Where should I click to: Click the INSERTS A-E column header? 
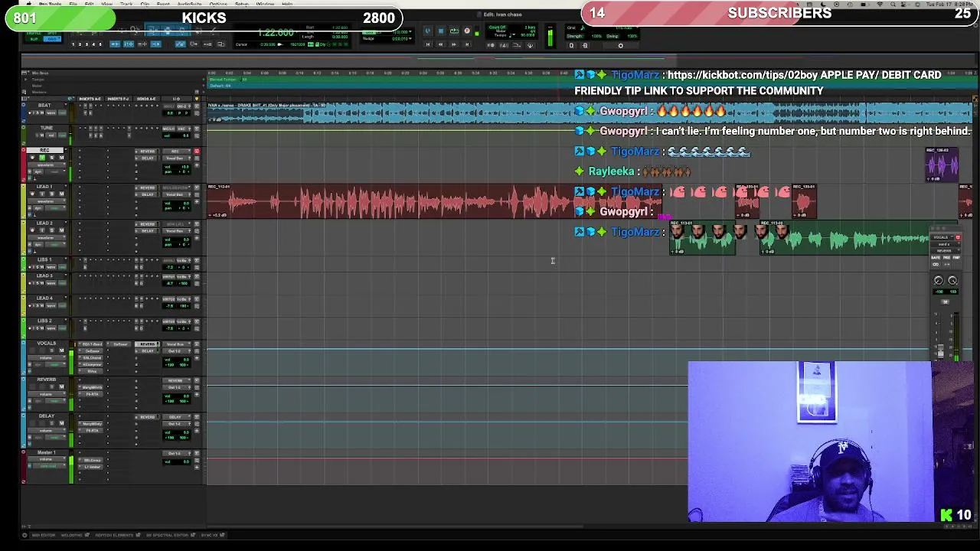coord(90,99)
